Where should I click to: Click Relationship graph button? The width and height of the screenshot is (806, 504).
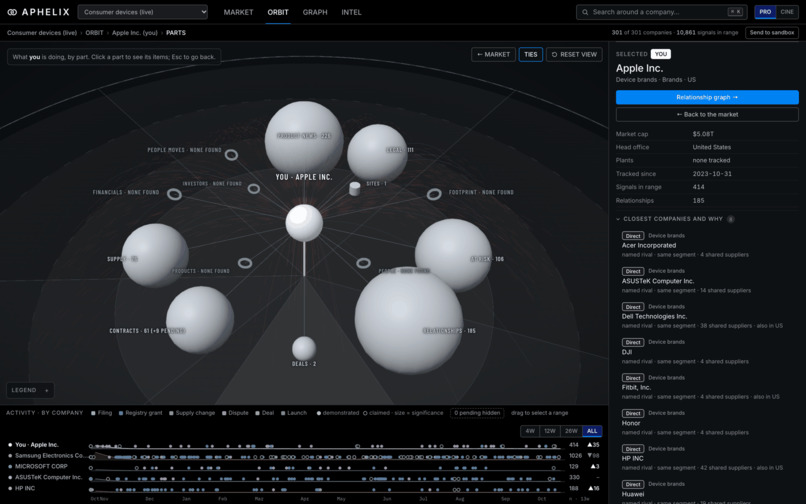tap(707, 97)
